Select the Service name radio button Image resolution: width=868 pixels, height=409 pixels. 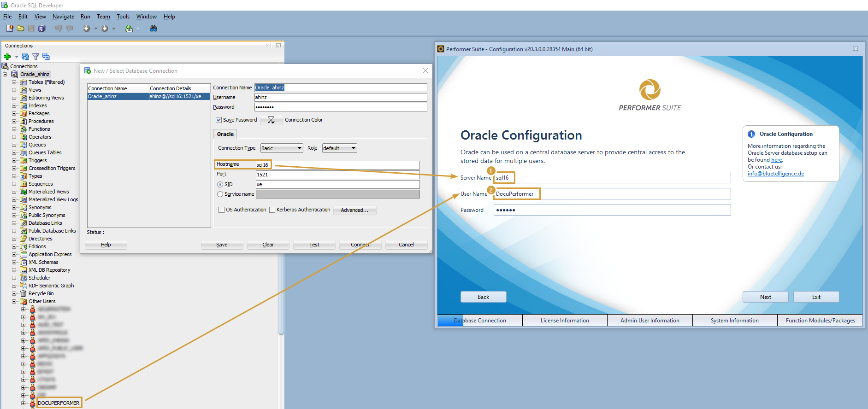point(220,194)
